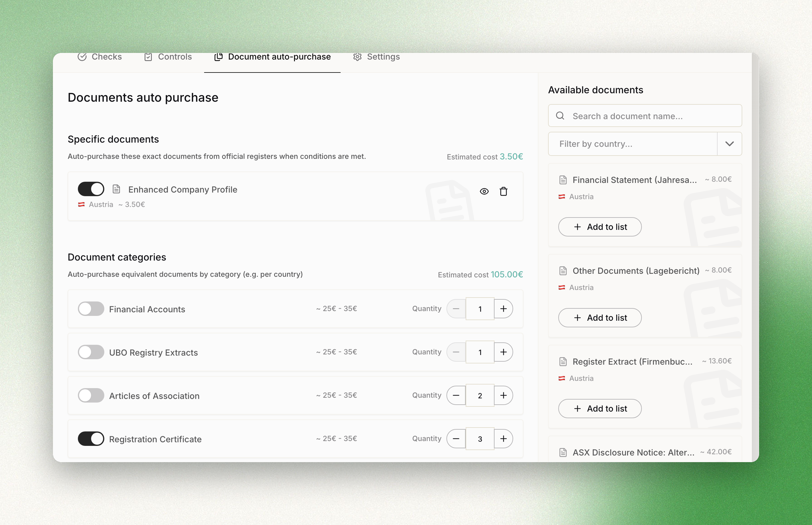This screenshot has height=525, width=812.
Task: Click the Register Extract document icon
Action: pos(563,362)
